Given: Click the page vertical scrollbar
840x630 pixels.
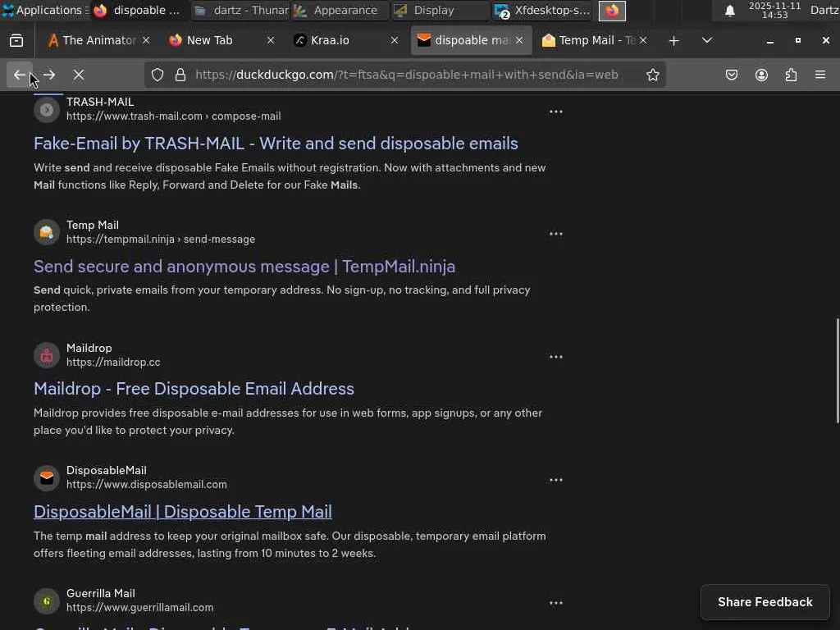Looking at the screenshot, I should point(838,371).
